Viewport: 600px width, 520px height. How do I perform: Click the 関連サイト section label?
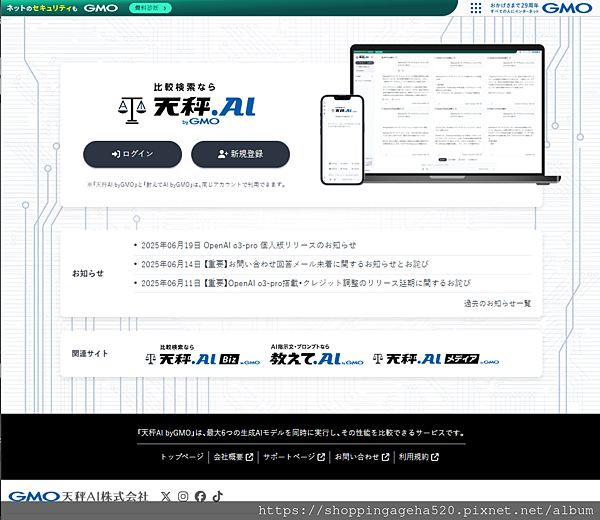coord(90,354)
